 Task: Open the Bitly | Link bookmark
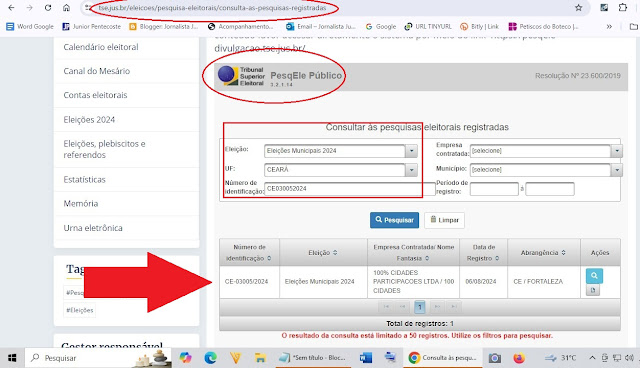click(479, 27)
